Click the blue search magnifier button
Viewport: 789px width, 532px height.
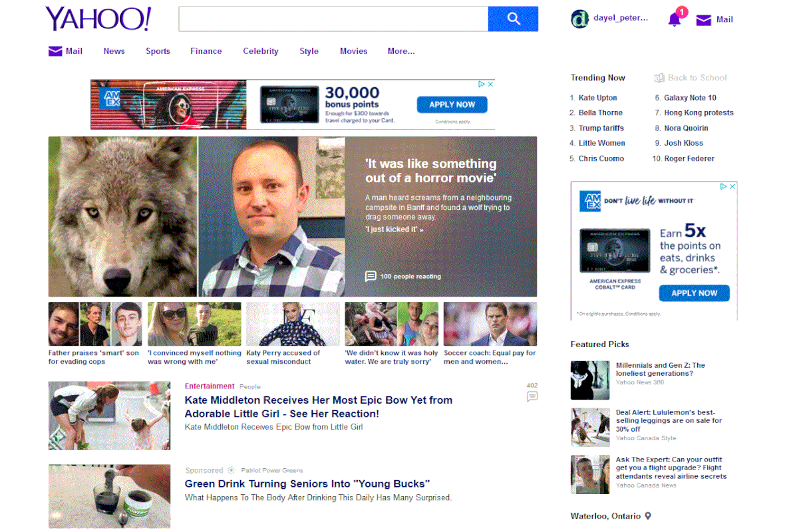pyautogui.click(x=513, y=19)
